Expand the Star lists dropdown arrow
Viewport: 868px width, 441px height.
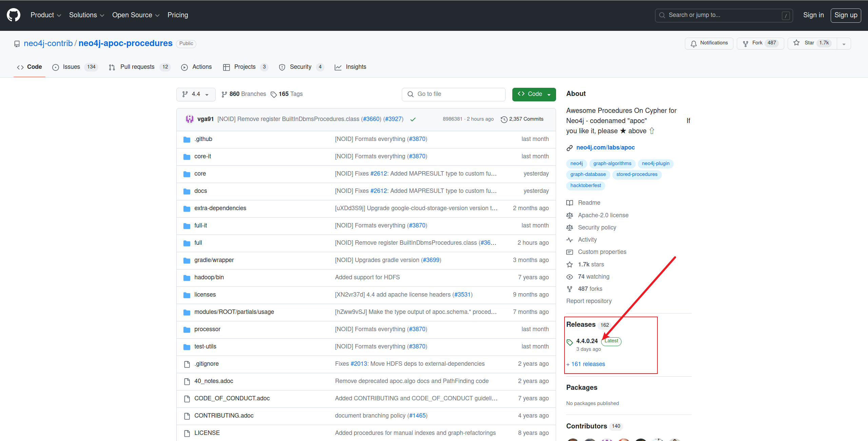pos(844,44)
